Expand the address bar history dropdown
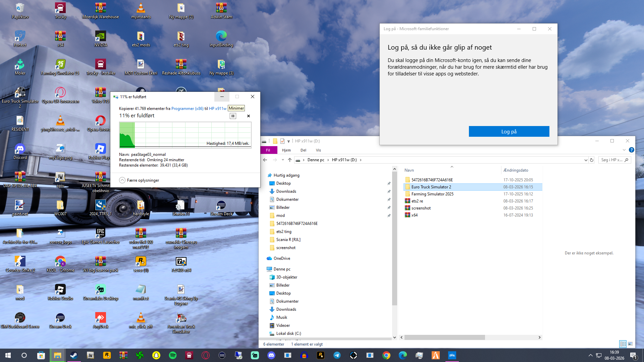 coord(586,160)
